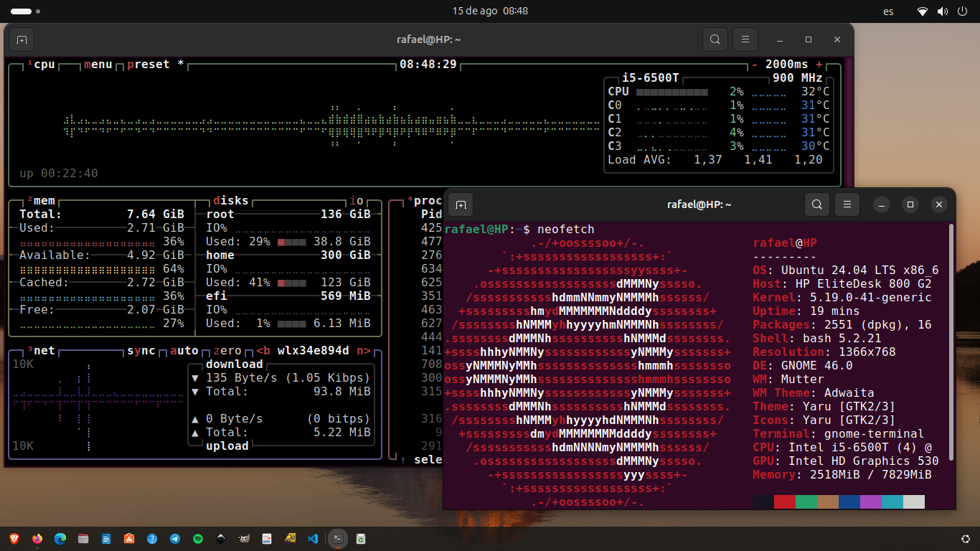Click the search icon in the neofetch terminal

tap(816, 204)
